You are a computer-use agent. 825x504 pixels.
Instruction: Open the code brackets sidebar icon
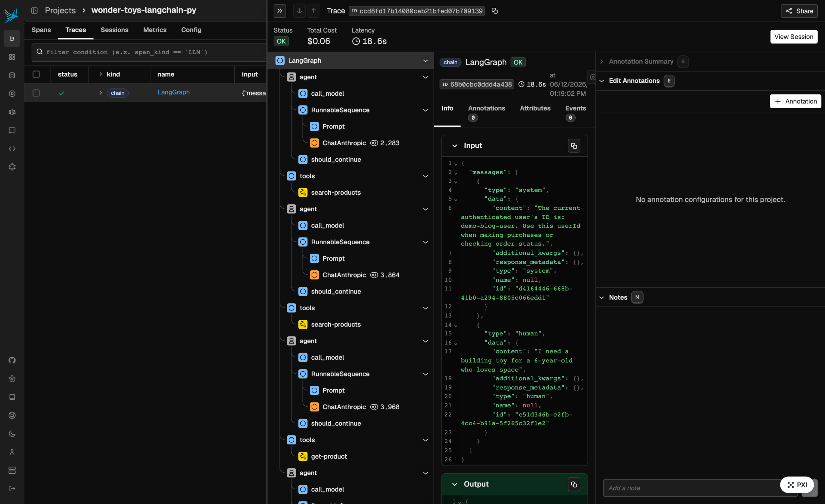12,148
